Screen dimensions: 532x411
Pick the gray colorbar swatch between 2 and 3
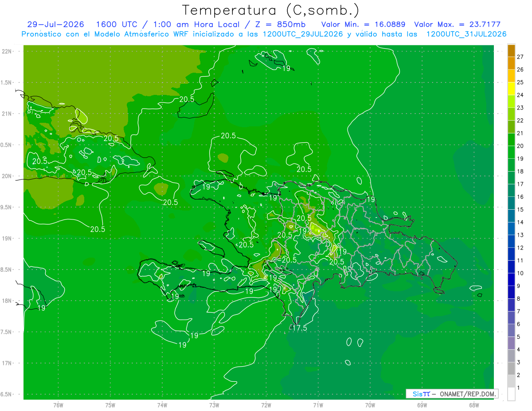(511, 368)
